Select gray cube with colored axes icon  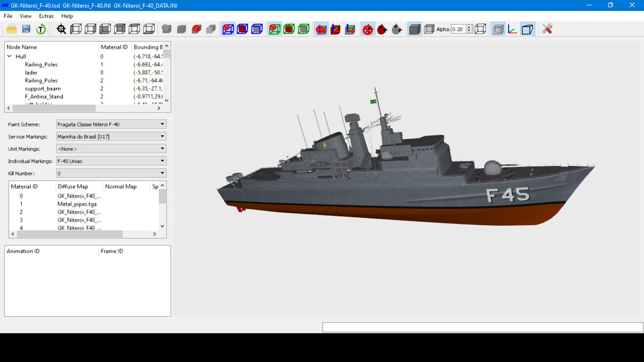(350, 29)
